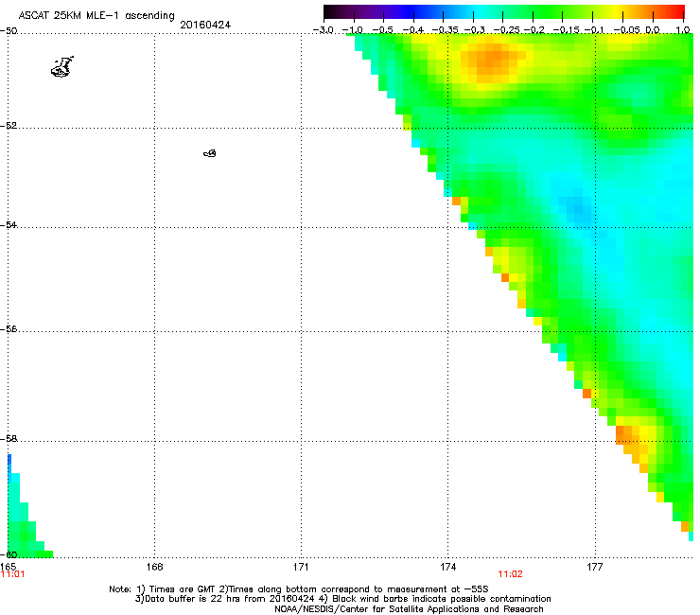Click the red 11:02 time label
This screenshot has width=700, height=615.
tap(510, 574)
